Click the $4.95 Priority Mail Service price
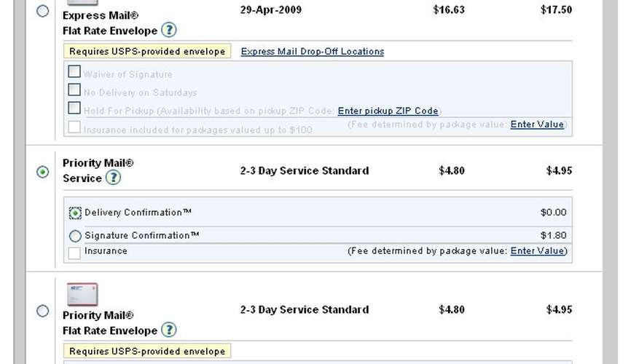The image size is (639, 364). pos(559,170)
